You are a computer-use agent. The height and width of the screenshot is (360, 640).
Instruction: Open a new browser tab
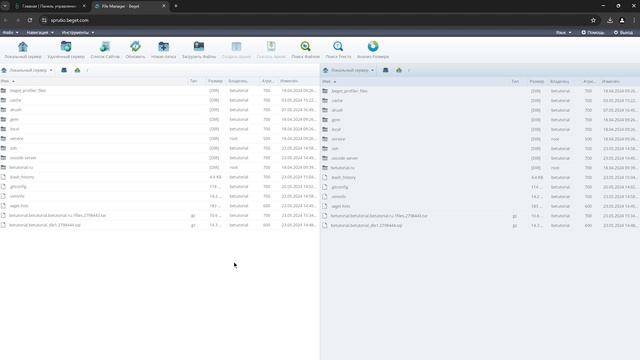coord(176,6)
